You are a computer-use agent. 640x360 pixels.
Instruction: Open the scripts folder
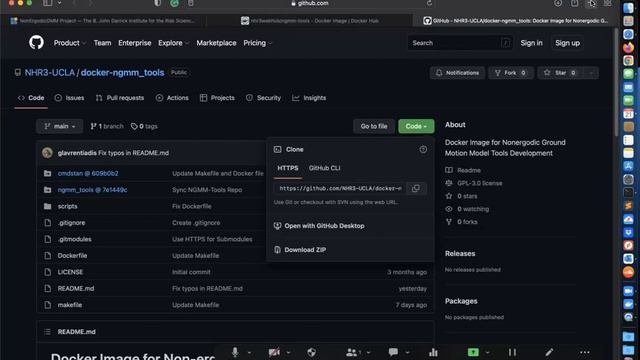tap(67, 206)
